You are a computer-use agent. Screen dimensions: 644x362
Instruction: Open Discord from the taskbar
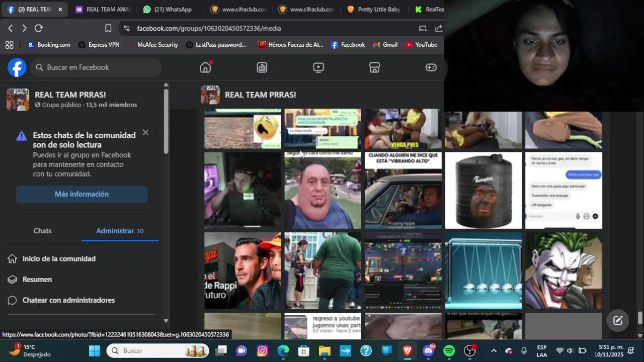coord(429,350)
